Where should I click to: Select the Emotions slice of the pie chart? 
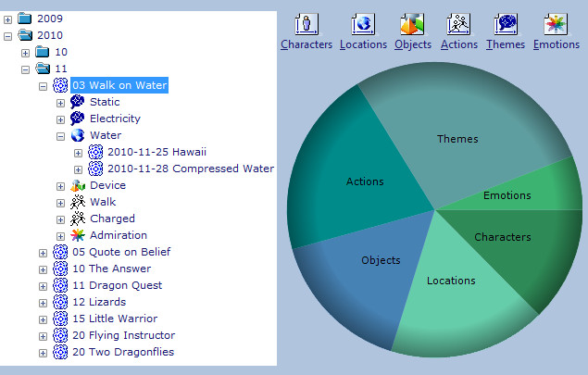tap(507, 195)
